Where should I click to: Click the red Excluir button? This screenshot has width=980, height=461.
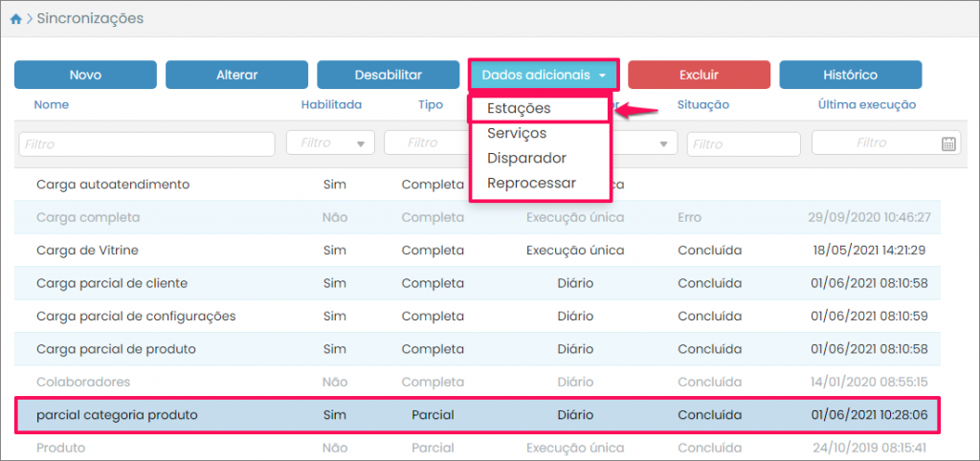click(x=699, y=75)
